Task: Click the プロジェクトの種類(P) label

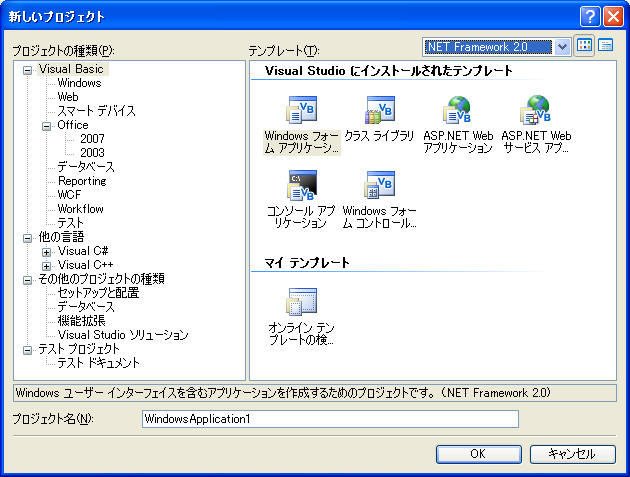Action: coord(63,51)
